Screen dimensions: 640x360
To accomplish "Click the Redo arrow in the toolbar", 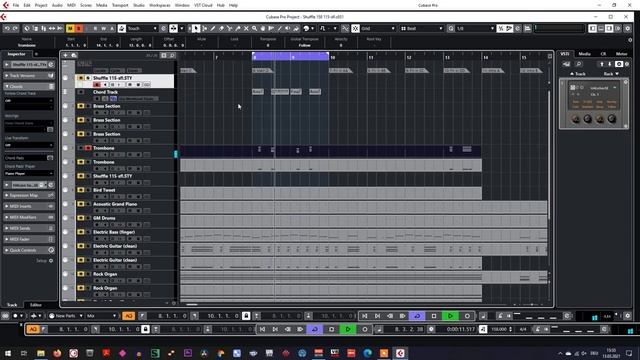I will (x=15, y=28).
